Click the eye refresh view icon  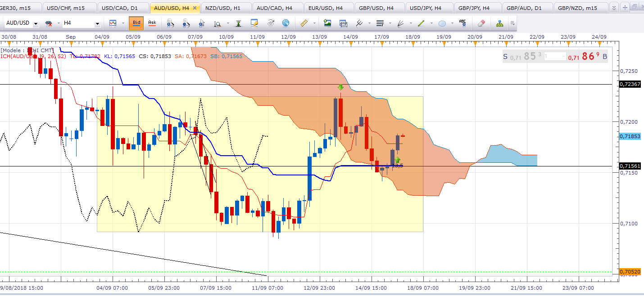click(x=271, y=23)
